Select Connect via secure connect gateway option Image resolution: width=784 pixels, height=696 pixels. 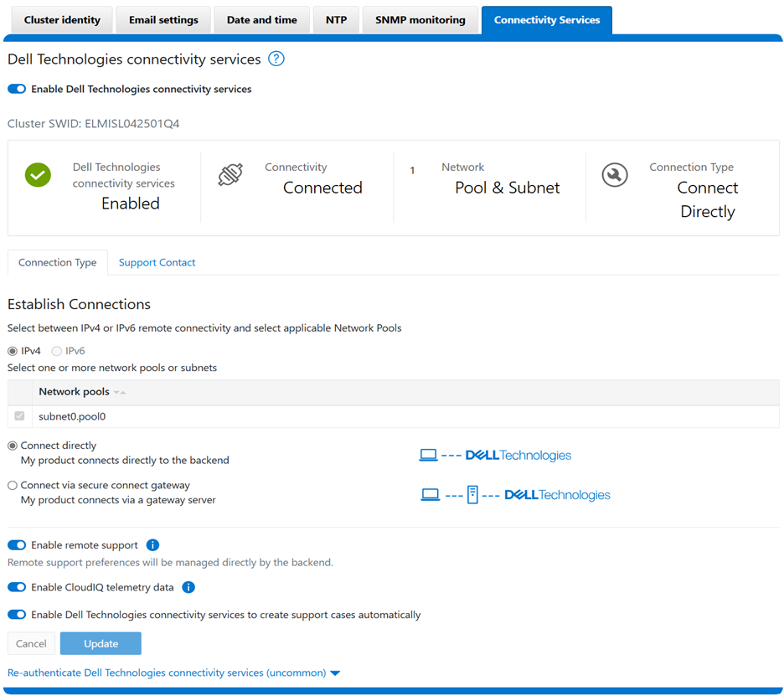13,485
